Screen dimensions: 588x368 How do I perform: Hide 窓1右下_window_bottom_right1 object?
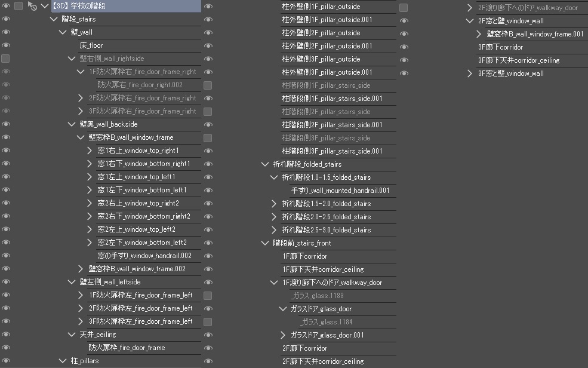point(5,164)
